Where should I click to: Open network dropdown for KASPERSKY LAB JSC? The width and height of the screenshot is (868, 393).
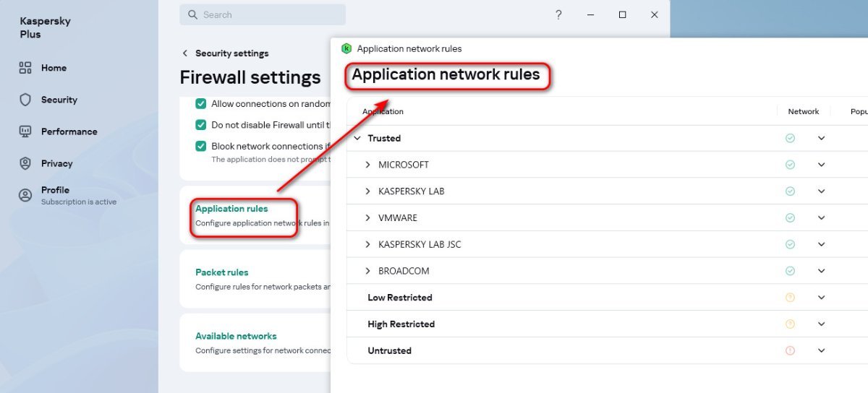tap(821, 244)
